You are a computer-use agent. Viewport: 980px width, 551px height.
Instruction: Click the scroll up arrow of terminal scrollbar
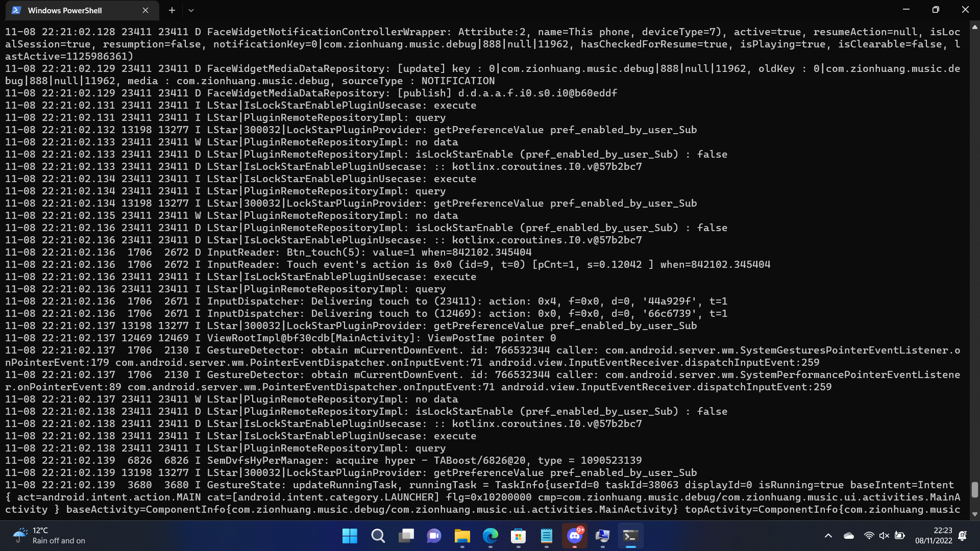(974, 27)
